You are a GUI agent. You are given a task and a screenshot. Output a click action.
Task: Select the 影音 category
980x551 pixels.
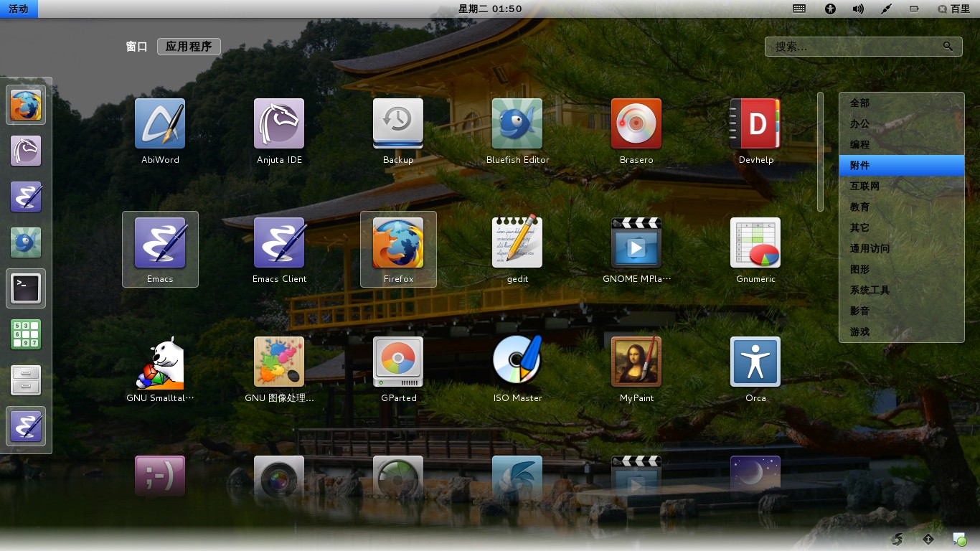point(902,311)
